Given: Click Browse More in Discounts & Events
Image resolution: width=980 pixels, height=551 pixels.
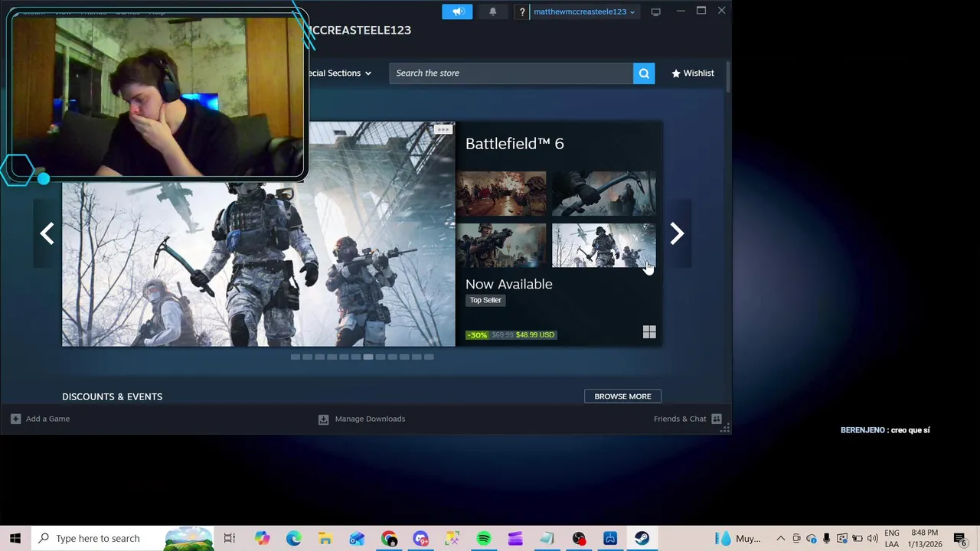Looking at the screenshot, I should pyautogui.click(x=622, y=396).
